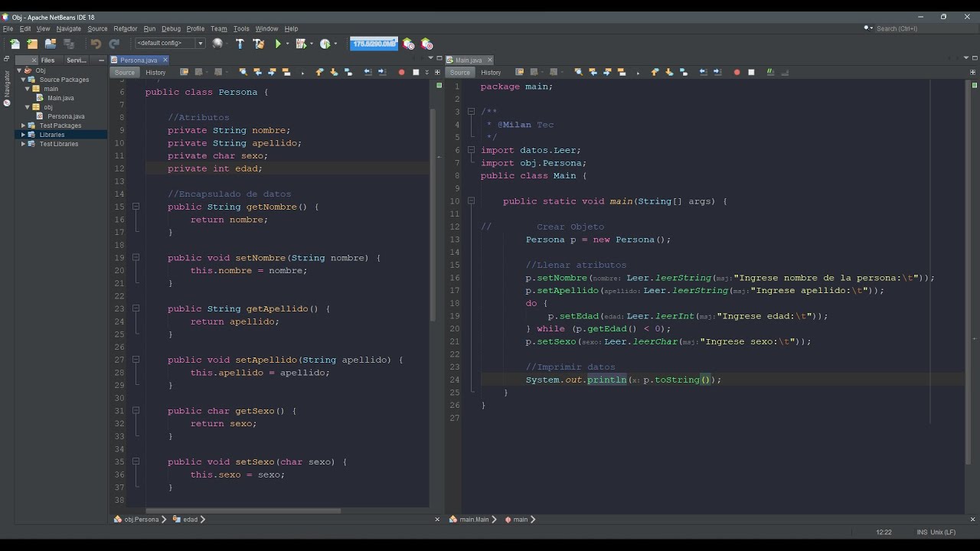
Task: Expand Test Packages tree node
Action: point(24,126)
